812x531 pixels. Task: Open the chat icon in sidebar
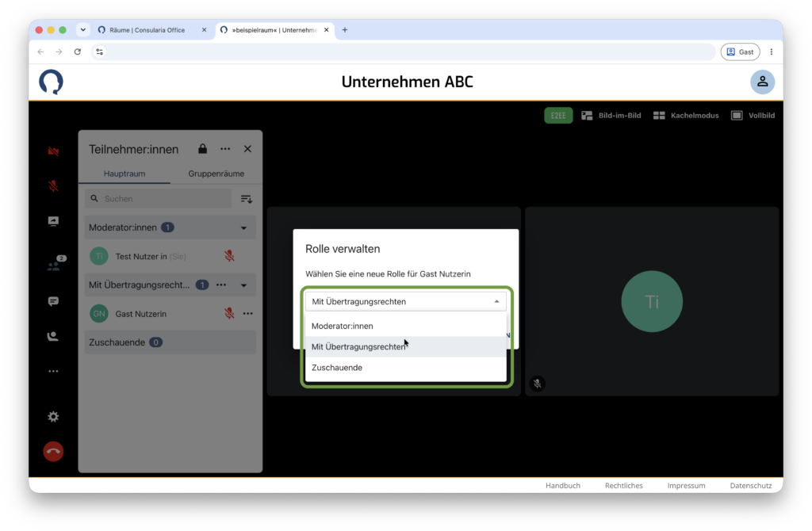pos(53,301)
